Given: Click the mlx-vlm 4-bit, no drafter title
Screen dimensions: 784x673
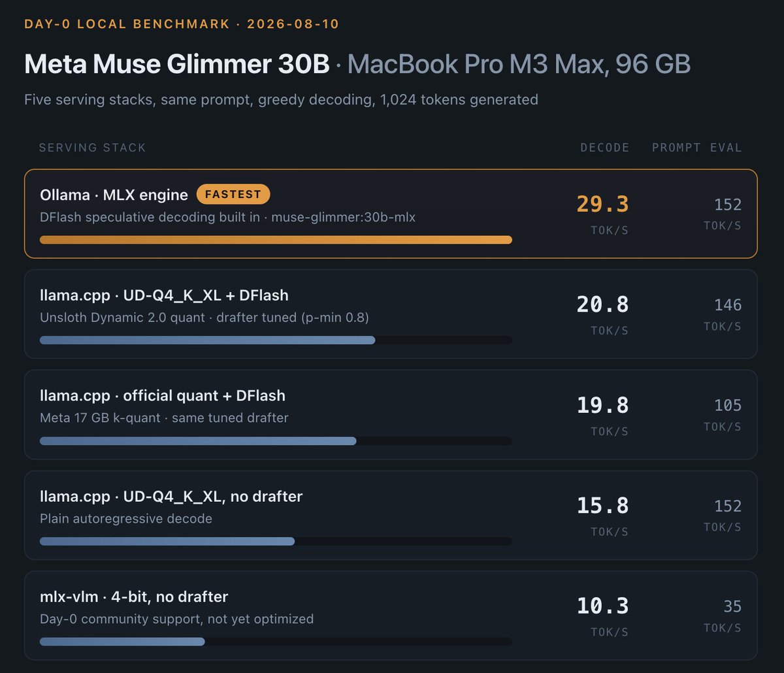Looking at the screenshot, I should click(134, 597).
